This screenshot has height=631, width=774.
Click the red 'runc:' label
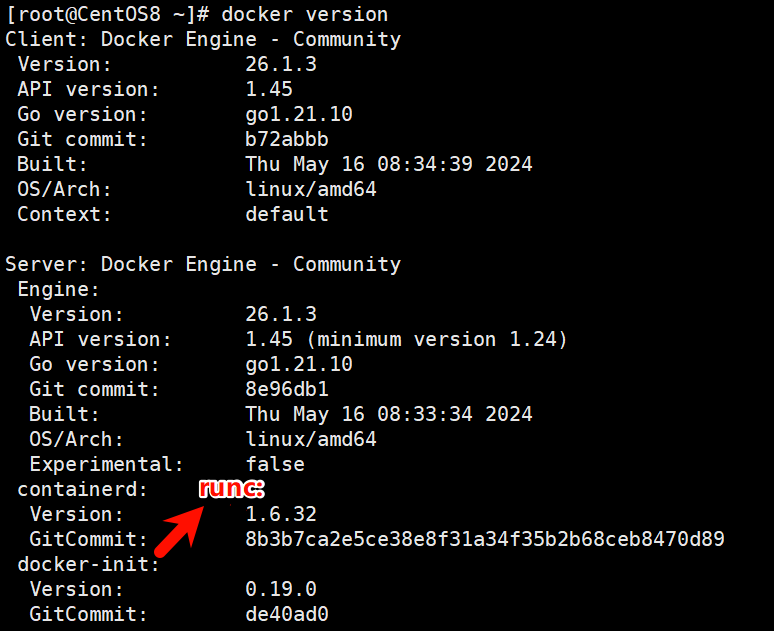[232, 488]
